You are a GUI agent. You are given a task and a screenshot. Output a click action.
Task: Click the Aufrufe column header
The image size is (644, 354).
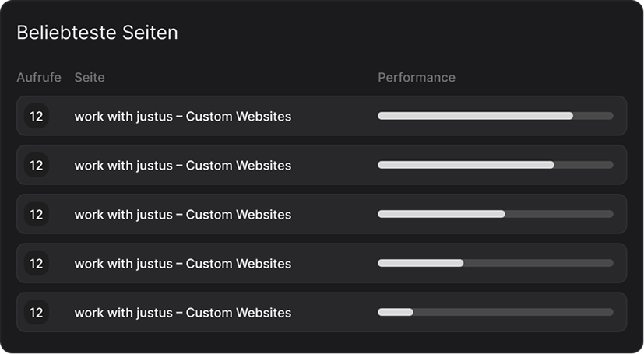click(x=38, y=78)
